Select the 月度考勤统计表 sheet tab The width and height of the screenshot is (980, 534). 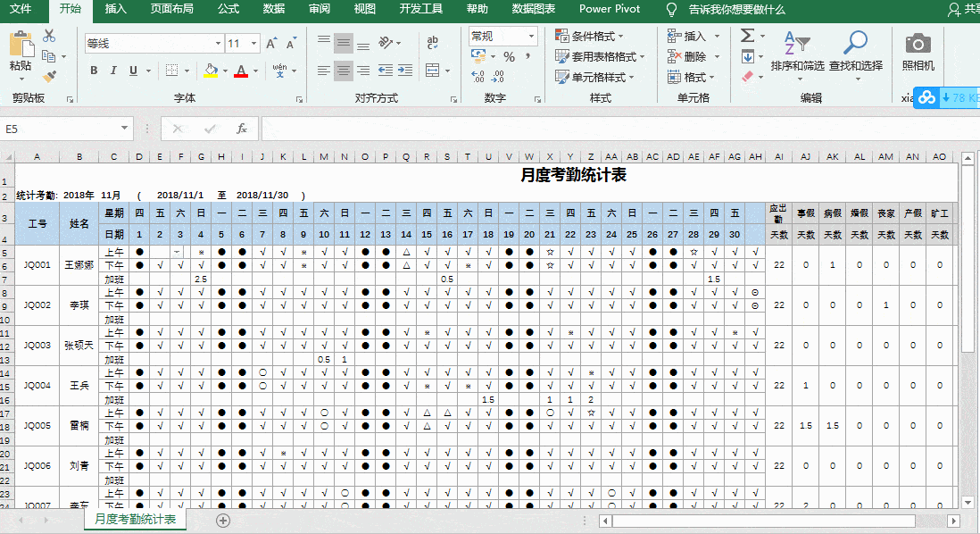(x=135, y=519)
